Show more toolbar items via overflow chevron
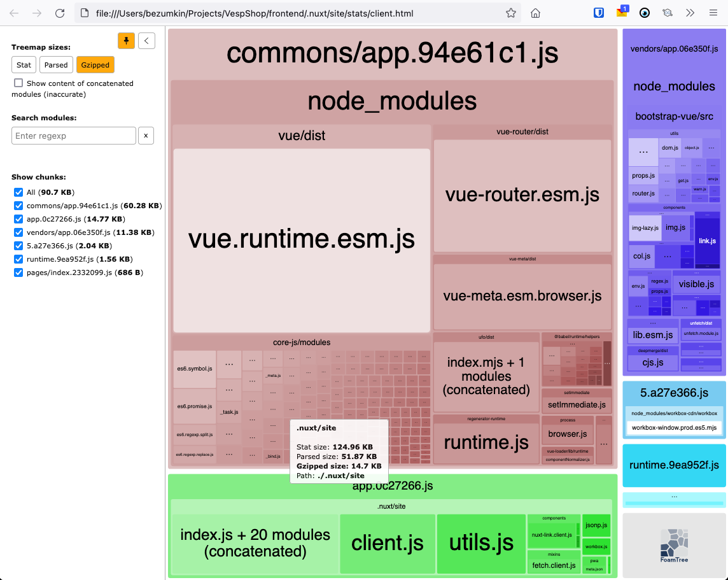728x580 pixels. click(x=690, y=13)
